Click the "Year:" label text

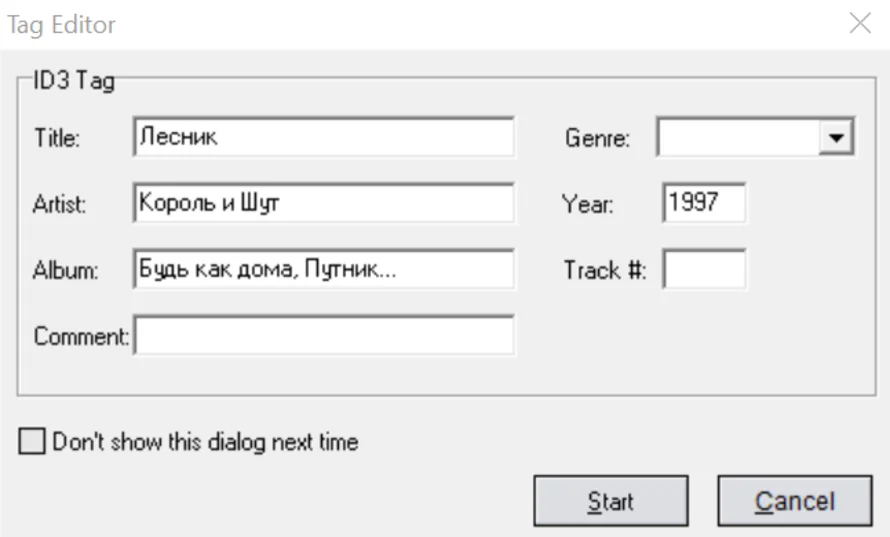(x=588, y=204)
